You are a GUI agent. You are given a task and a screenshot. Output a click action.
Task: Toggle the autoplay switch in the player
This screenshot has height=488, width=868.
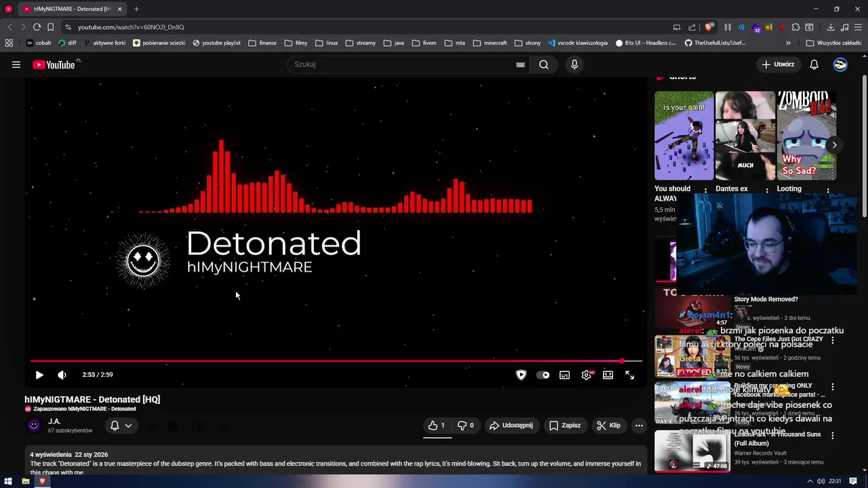coord(543,375)
